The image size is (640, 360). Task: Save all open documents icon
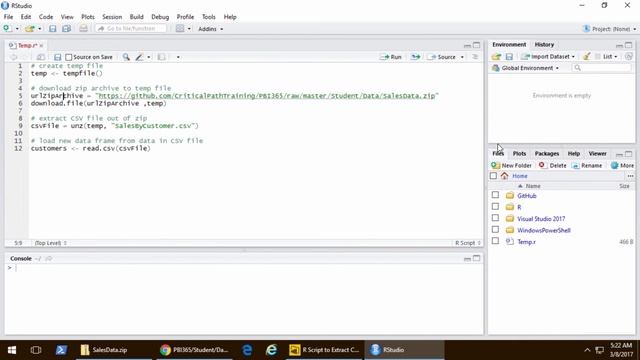point(66,29)
